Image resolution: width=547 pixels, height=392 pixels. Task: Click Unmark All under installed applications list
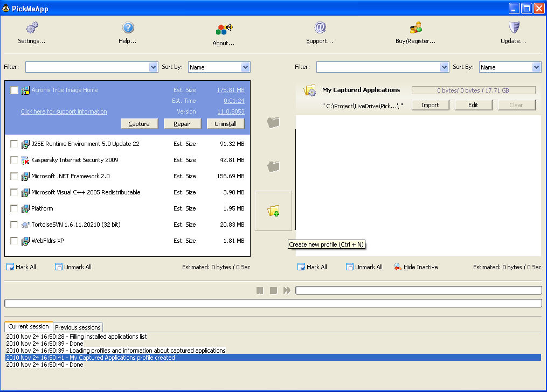coord(73,267)
